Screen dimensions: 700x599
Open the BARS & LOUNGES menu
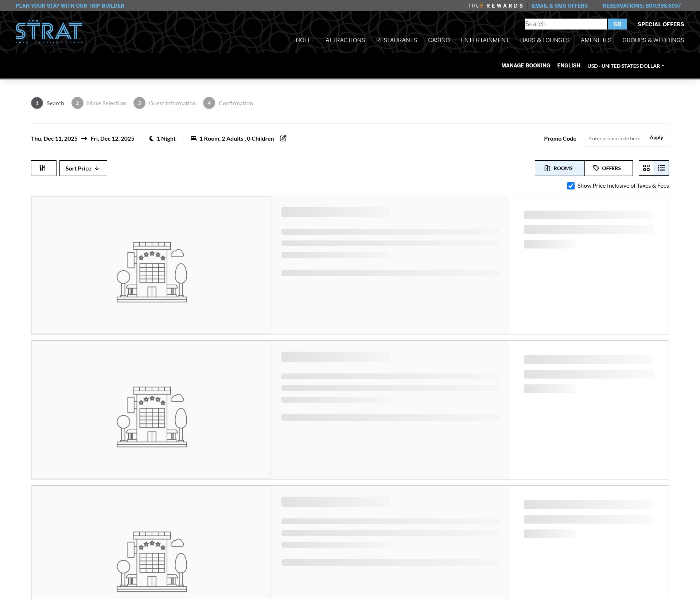coord(545,40)
